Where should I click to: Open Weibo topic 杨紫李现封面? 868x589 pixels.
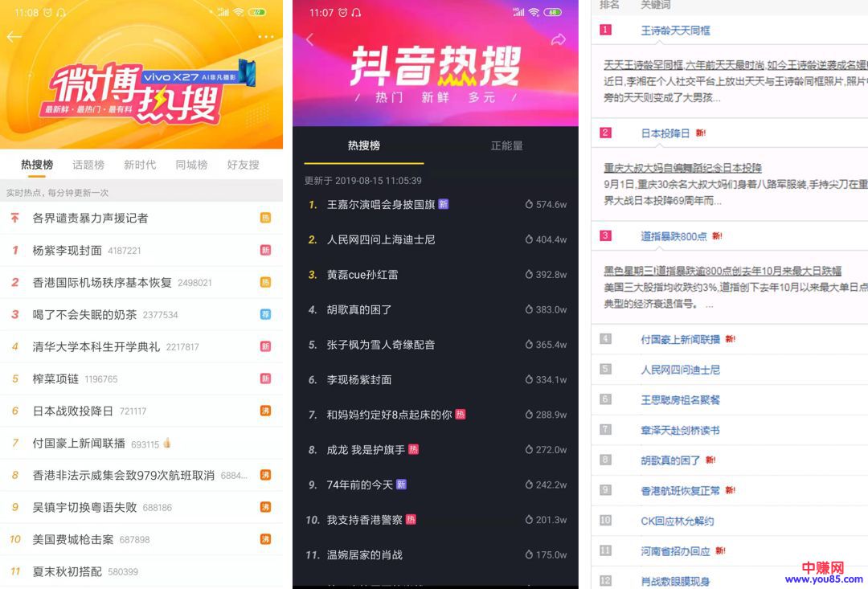(x=68, y=250)
